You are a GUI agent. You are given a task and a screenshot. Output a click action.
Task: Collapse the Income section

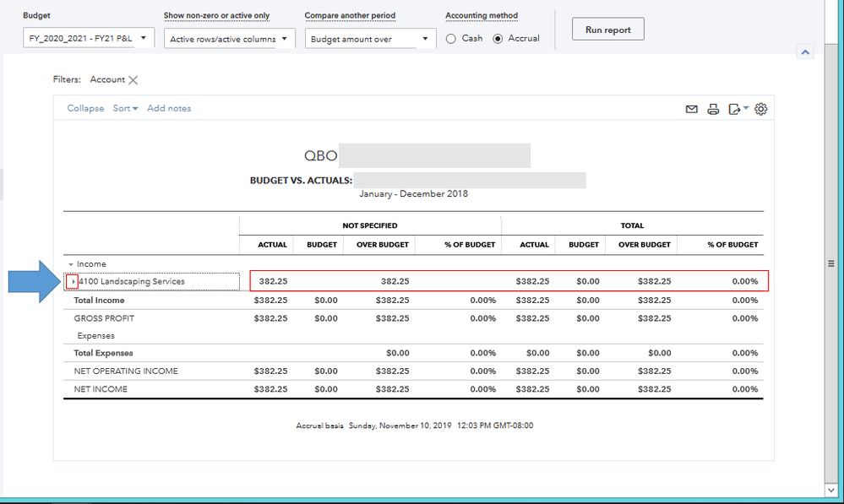click(69, 263)
